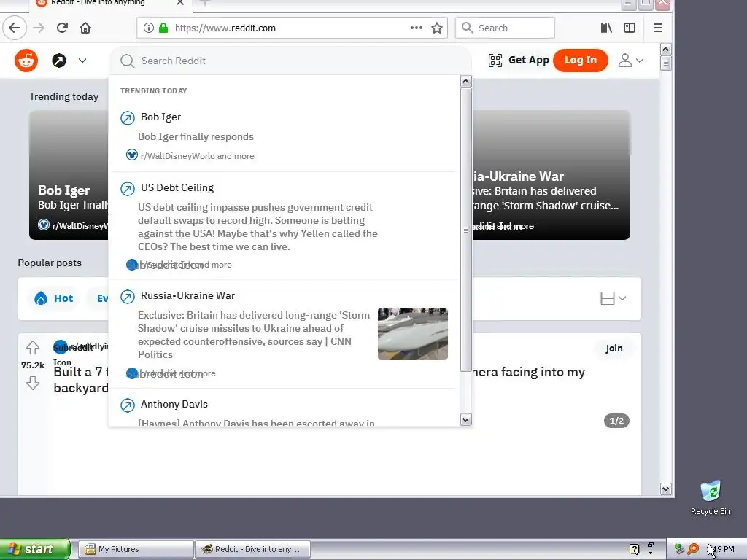Click the Popular arrow icon in header
The height and width of the screenshot is (560, 747).
click(x=59, y=61)
